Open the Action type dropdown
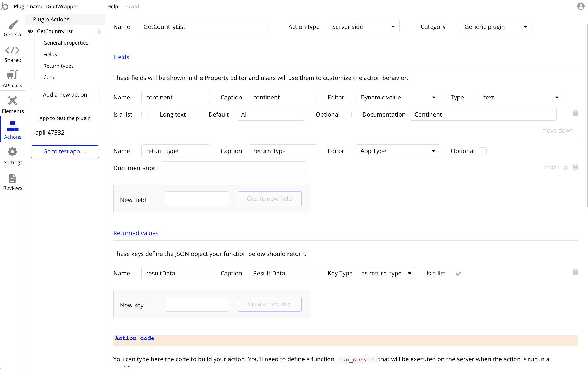Screen dimensions: 588x369 pyautogui.click(x=363, y=27)
